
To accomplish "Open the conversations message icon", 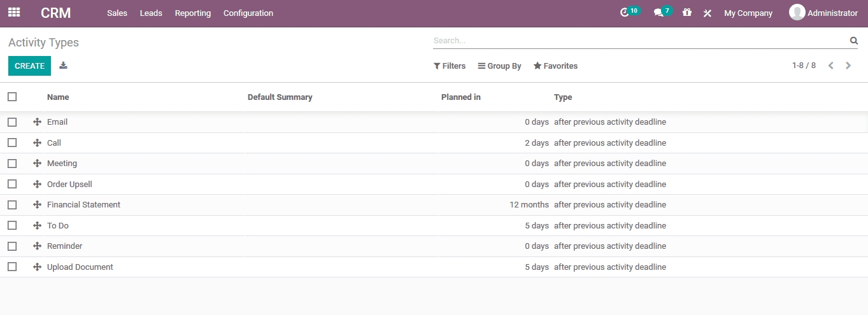I will point(658,13).
